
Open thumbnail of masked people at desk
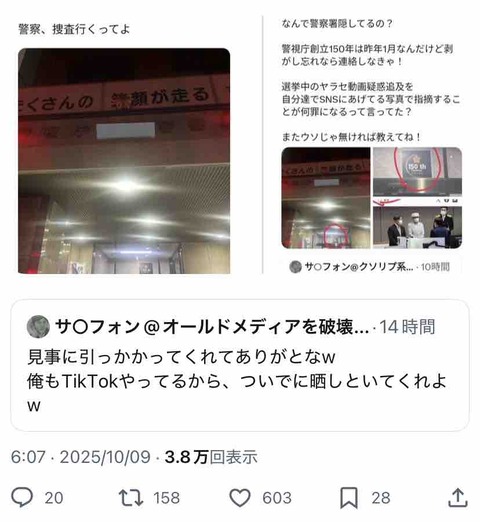pos(417,227)
